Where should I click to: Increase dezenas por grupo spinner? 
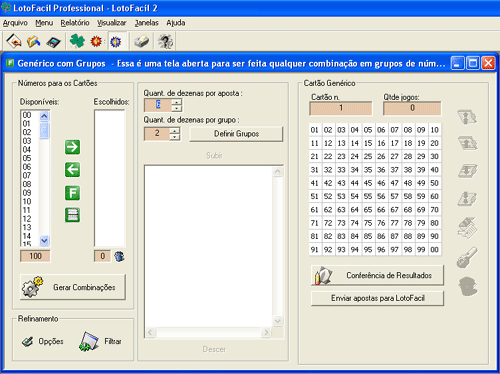pyautogui.click(x=174, y=130)
